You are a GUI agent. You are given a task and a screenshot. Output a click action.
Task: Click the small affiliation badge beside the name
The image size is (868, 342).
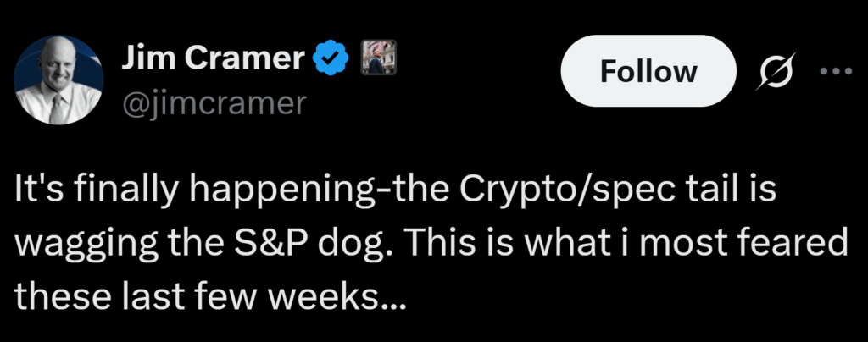point(375,57)
